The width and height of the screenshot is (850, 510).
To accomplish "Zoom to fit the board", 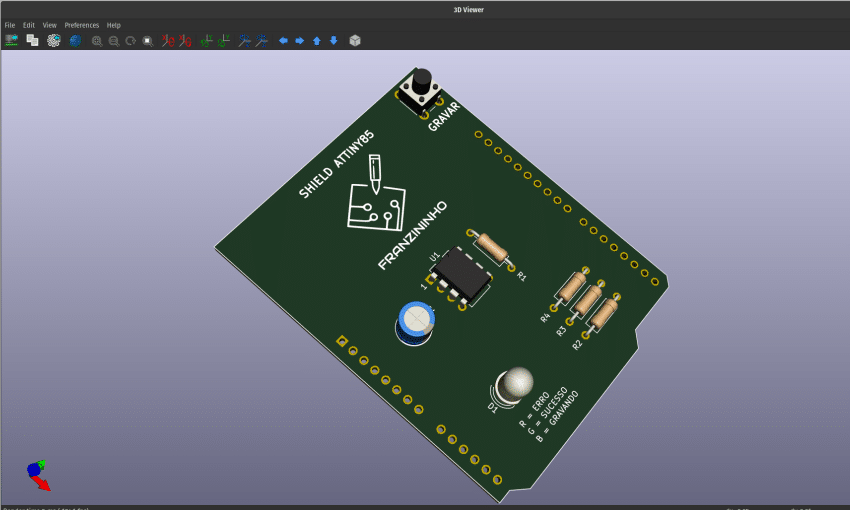I will (147, 41).
